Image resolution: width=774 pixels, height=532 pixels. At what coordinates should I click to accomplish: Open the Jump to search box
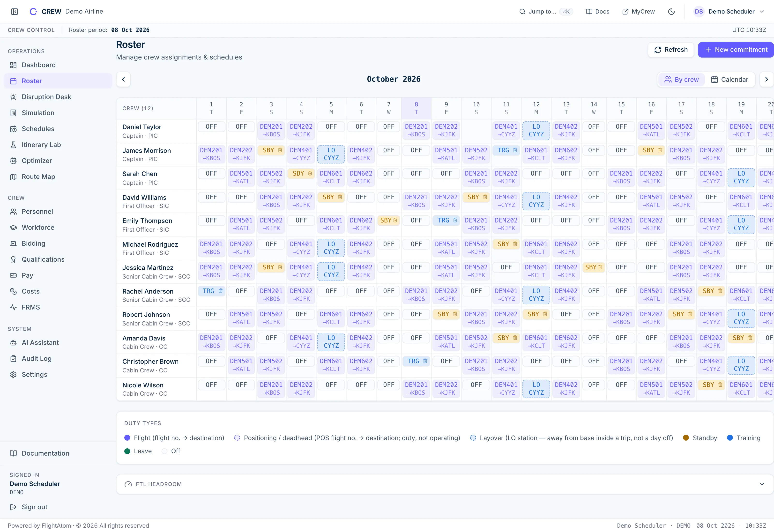click(x=546, y=12)
